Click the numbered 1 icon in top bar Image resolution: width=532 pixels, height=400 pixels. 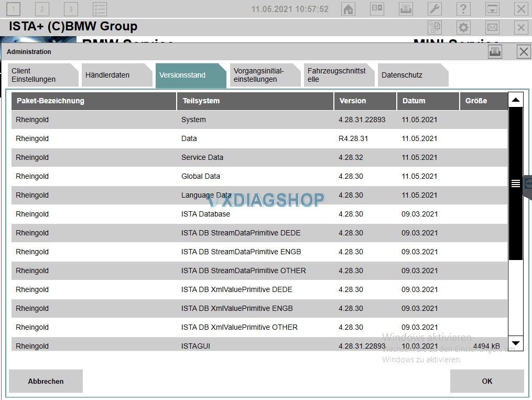14,9
